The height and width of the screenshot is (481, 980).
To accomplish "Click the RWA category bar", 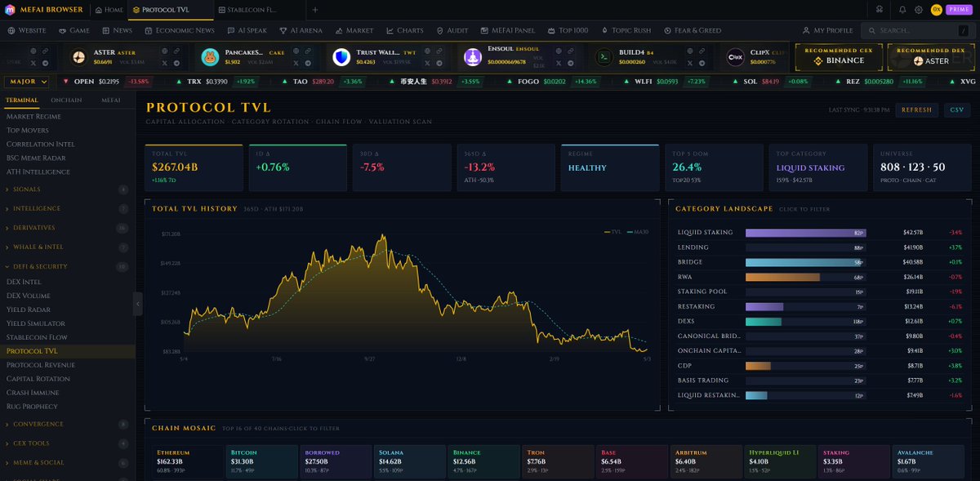I will 805,277.
